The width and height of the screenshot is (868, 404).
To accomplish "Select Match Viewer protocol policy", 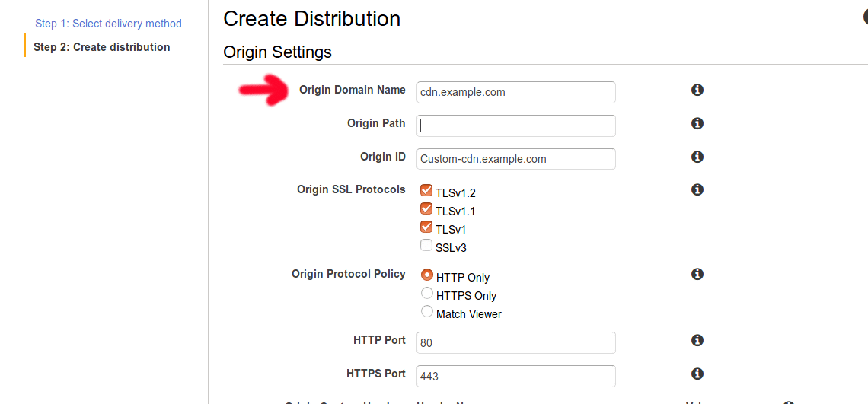I will 427,312.
